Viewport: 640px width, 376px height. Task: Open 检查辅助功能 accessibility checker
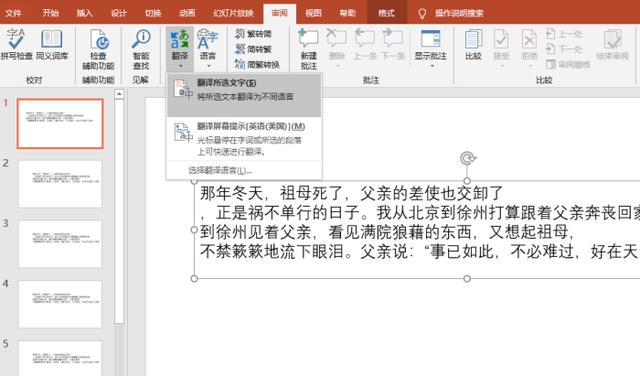coord(98,49)
